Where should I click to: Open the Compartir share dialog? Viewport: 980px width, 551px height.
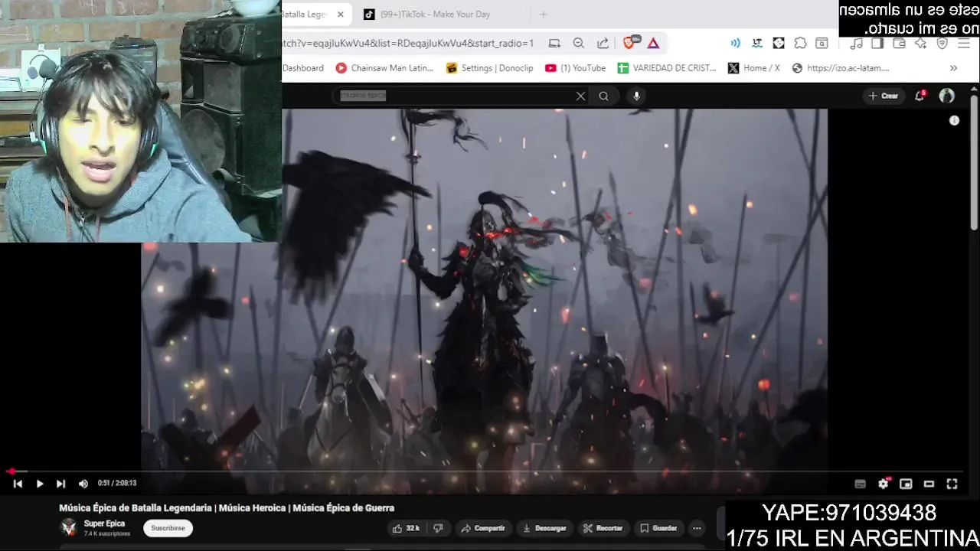[x=483, y=528]
